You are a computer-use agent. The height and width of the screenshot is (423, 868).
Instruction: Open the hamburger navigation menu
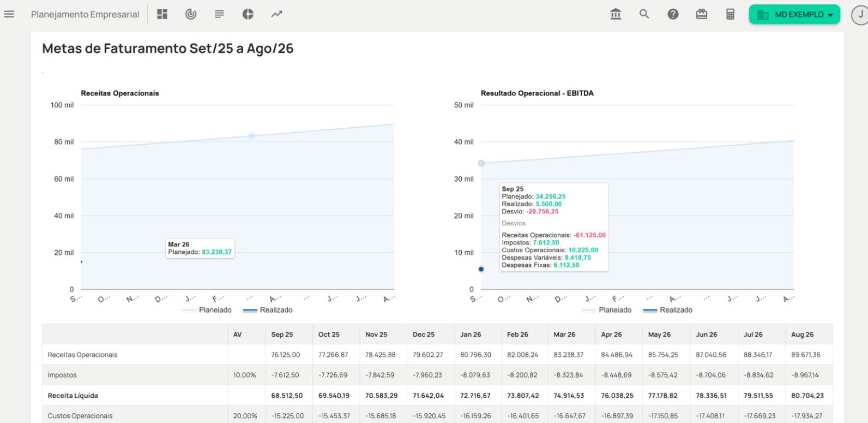tap(9, 14)
